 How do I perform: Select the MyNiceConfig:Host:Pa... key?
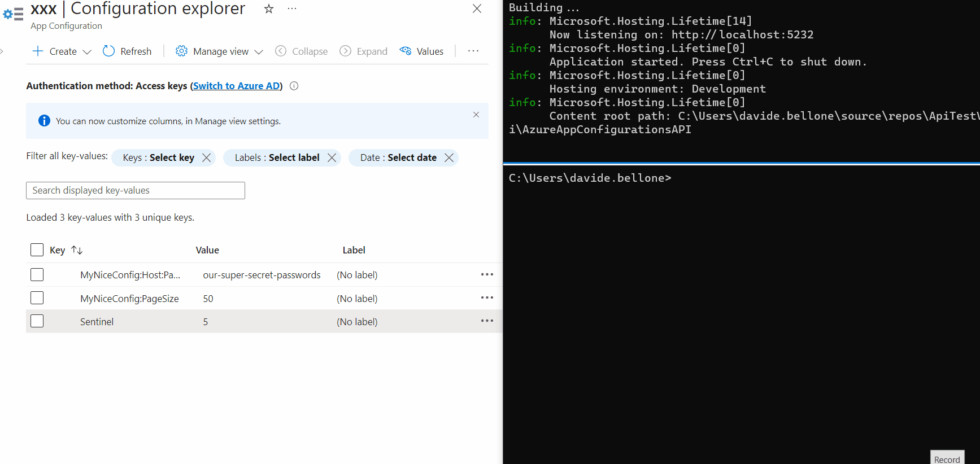pyautogui.click(x=130, y=275)
